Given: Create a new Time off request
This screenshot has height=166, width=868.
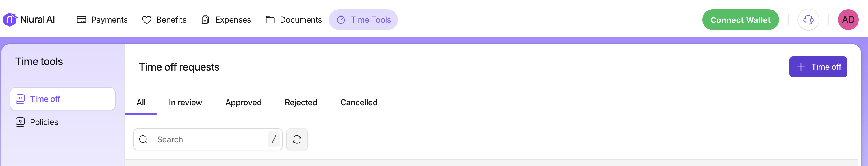Looking at the screenshot, I should (x=817, y=67).
